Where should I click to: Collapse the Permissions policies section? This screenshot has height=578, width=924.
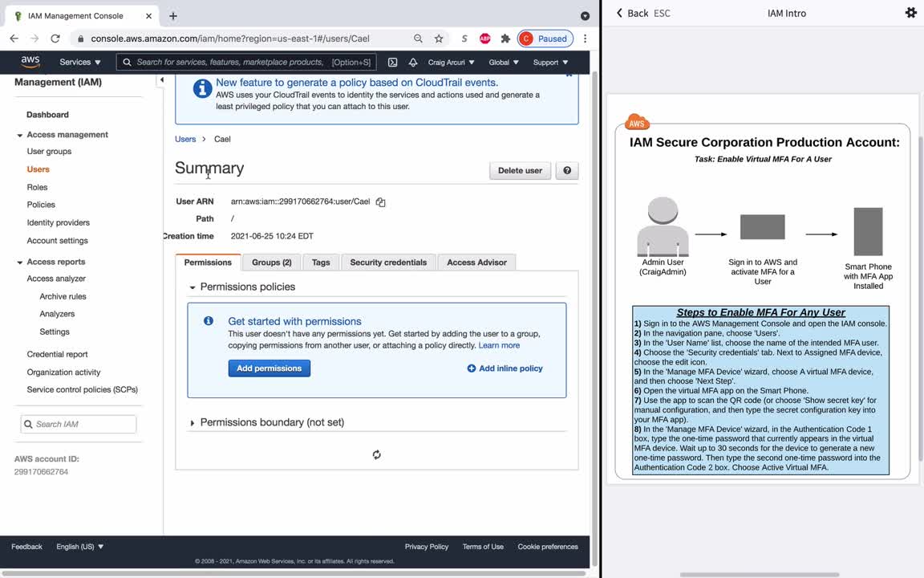pyautogui.click(x=192, y=287)
